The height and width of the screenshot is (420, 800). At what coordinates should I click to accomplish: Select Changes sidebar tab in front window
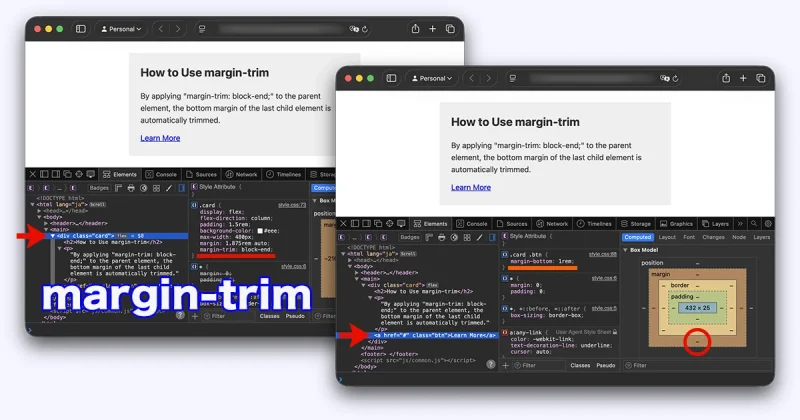pyautogui.click(x=713, y=237)
